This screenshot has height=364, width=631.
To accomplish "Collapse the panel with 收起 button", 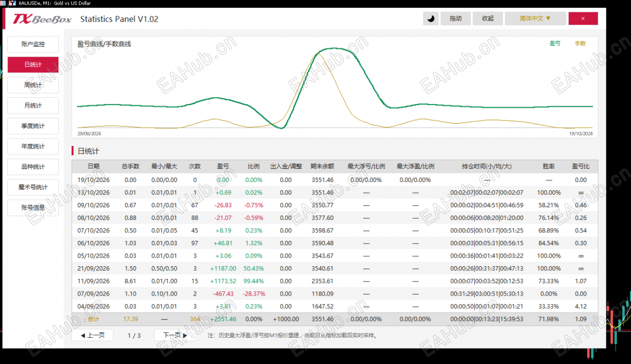I will (x=488, y=18).
